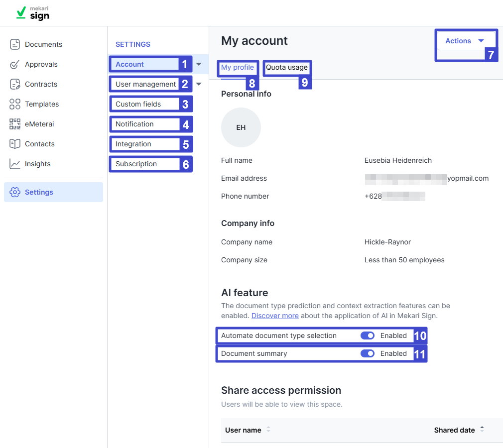The image size is (503, 448).
Task: Sort table by User name column
Action: (268, 430)
